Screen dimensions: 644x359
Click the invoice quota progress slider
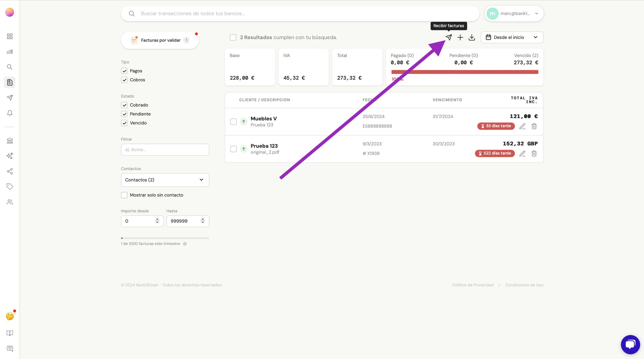point(165,238)
